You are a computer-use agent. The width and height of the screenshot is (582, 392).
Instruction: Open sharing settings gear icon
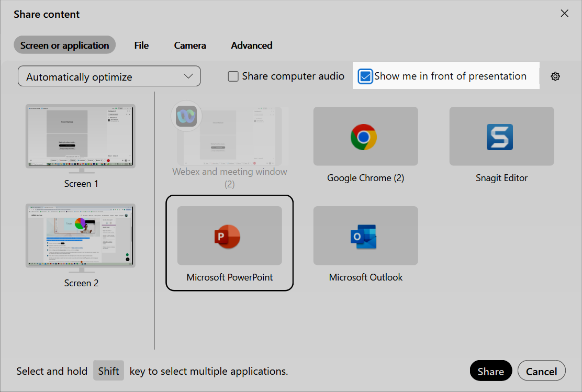pyautogui.click(x=555, y=76)
